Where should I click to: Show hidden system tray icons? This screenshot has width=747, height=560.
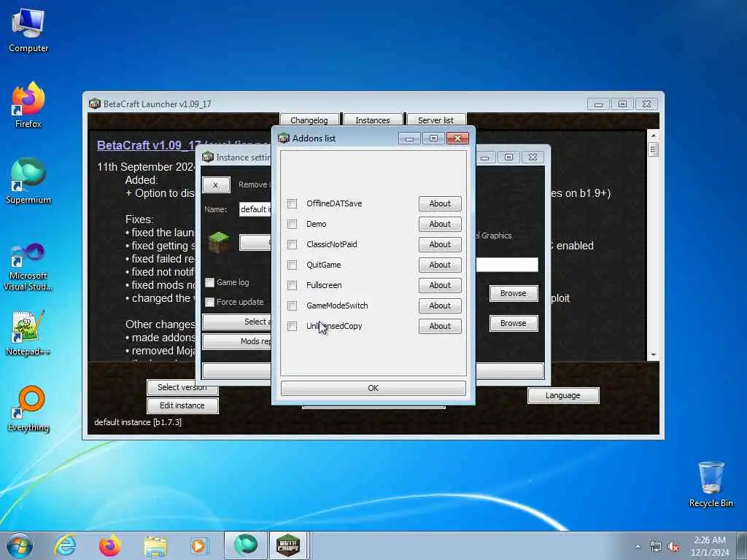pos(638,547)
